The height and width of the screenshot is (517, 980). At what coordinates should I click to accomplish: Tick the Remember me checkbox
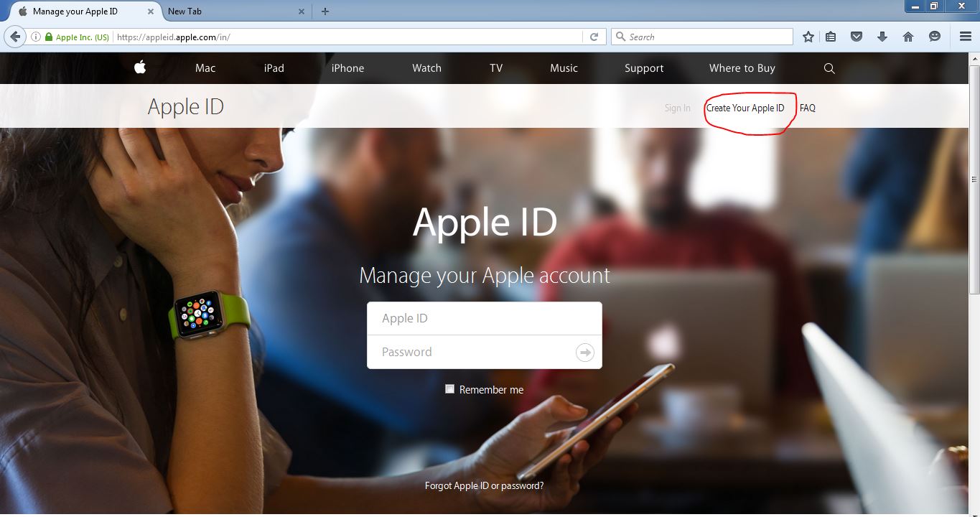tap(449, 389)
